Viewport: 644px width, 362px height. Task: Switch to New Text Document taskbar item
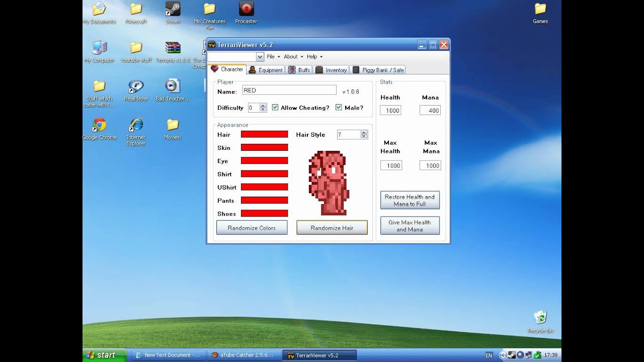coord(170,355)
